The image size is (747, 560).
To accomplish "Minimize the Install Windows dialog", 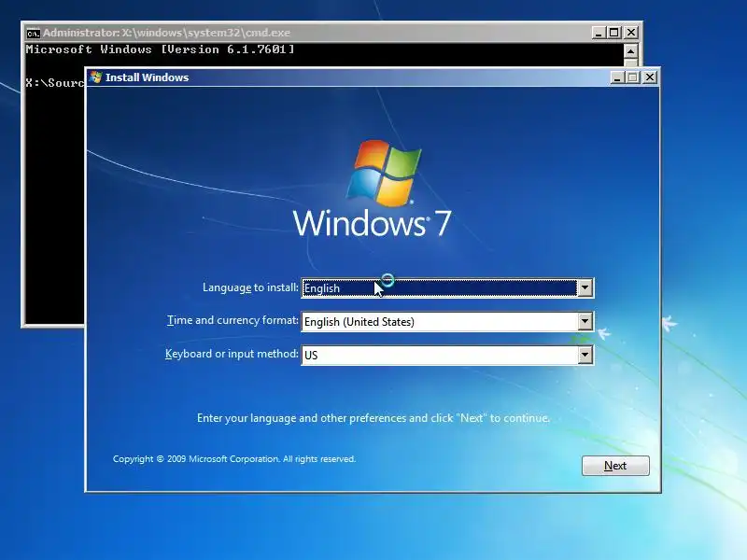I will tap(617, 77).
